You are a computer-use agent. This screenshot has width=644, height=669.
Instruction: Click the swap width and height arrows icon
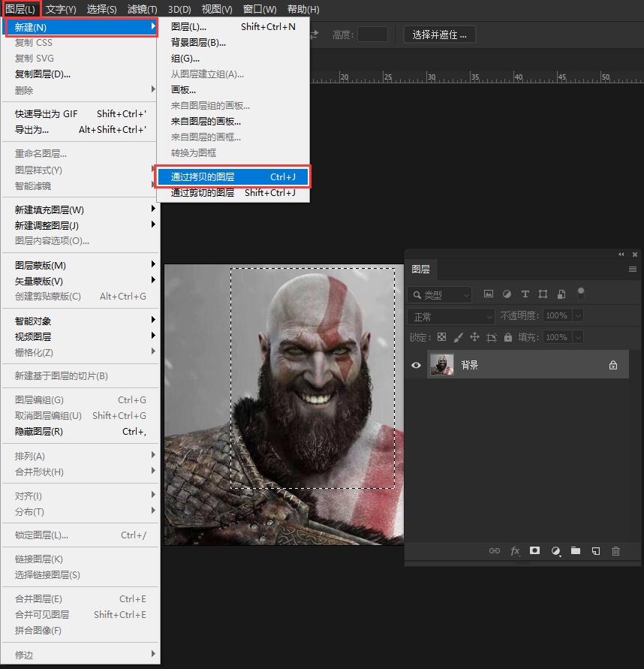[x=314, y=35]
